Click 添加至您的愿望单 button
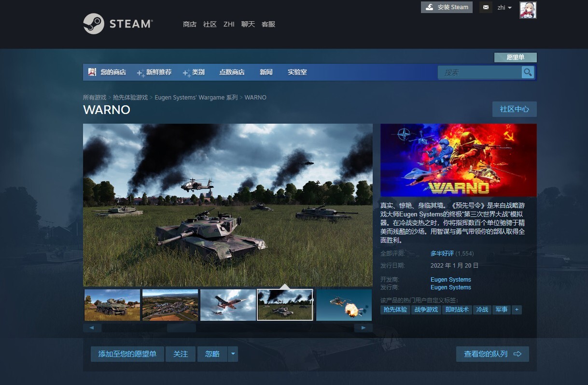588x385 pixels. [x=127, y=354]
